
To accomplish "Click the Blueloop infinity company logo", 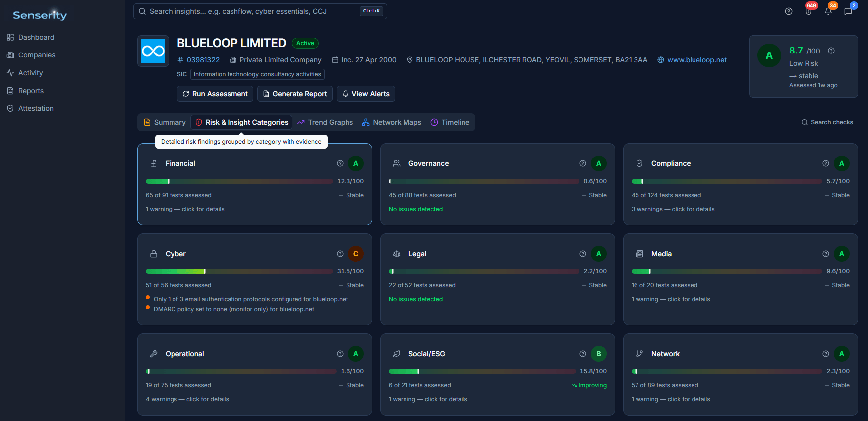I will point(153,51).
